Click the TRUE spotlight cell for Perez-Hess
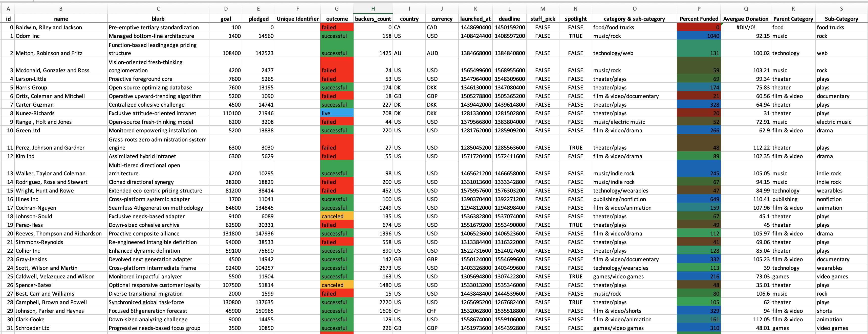 click(x=576, y=225)
